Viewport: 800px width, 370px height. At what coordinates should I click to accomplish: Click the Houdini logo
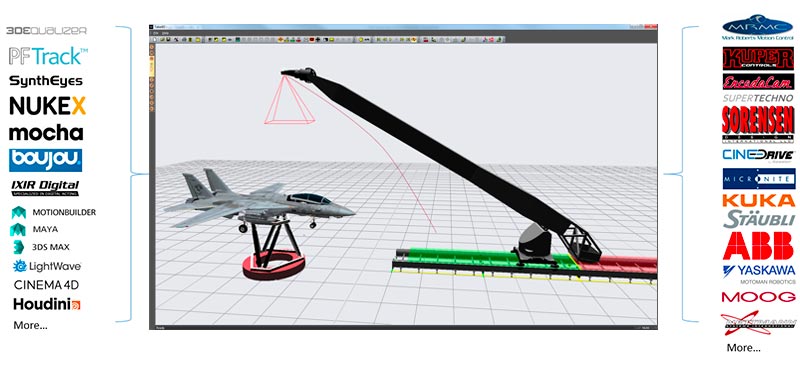46,304
